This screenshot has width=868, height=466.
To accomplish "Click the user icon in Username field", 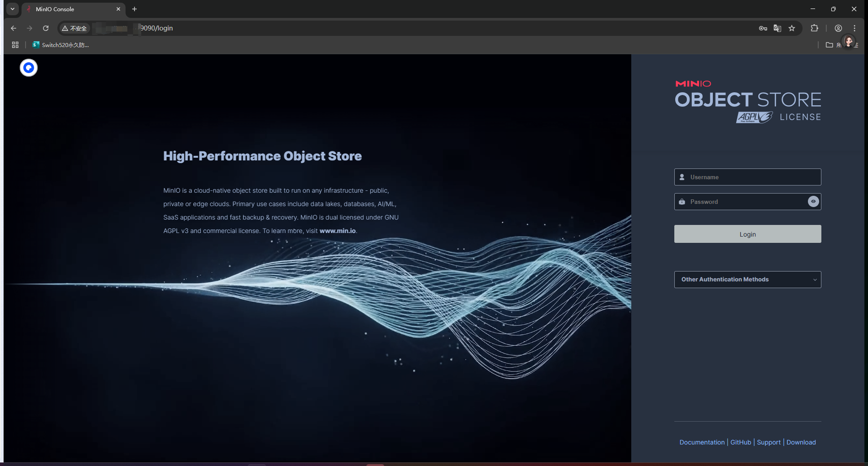I will click(x=682, y=177).
